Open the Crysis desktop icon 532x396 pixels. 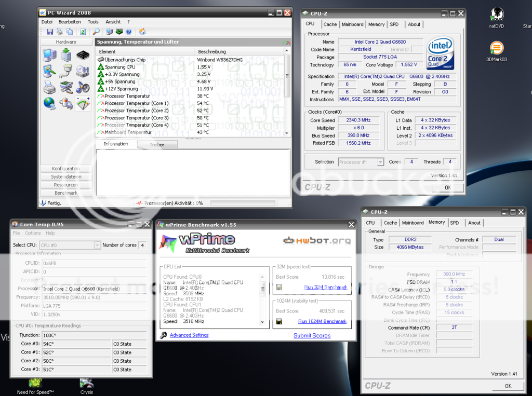[87, 387]
